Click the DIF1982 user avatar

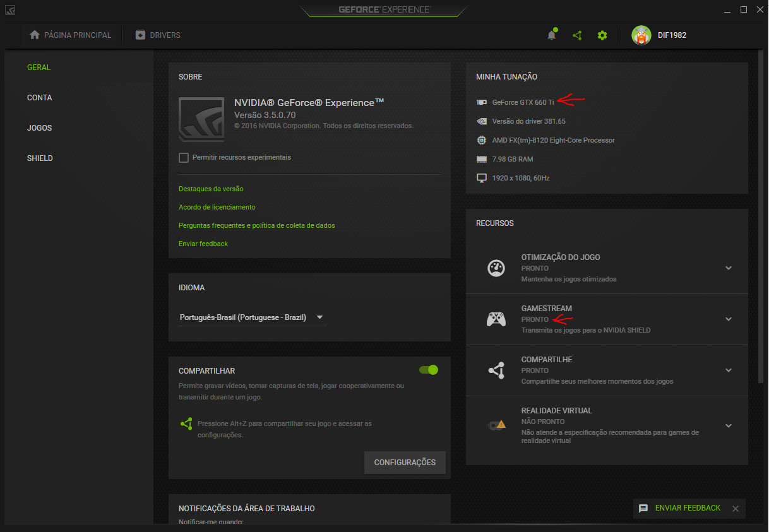point(641,35)
